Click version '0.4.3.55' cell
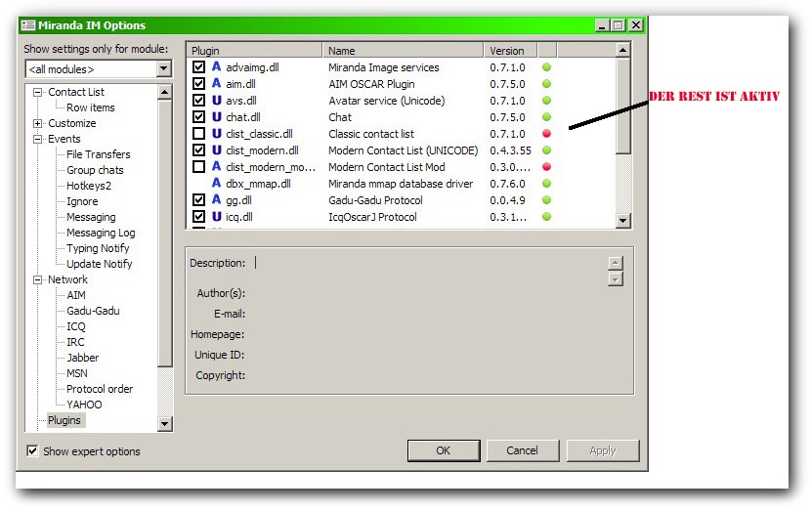 coord(510,150)
